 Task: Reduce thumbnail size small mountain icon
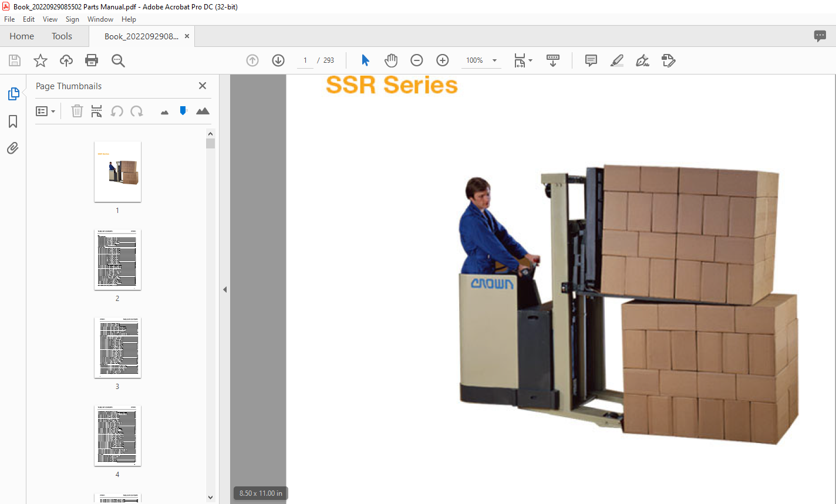click(164, 112)
